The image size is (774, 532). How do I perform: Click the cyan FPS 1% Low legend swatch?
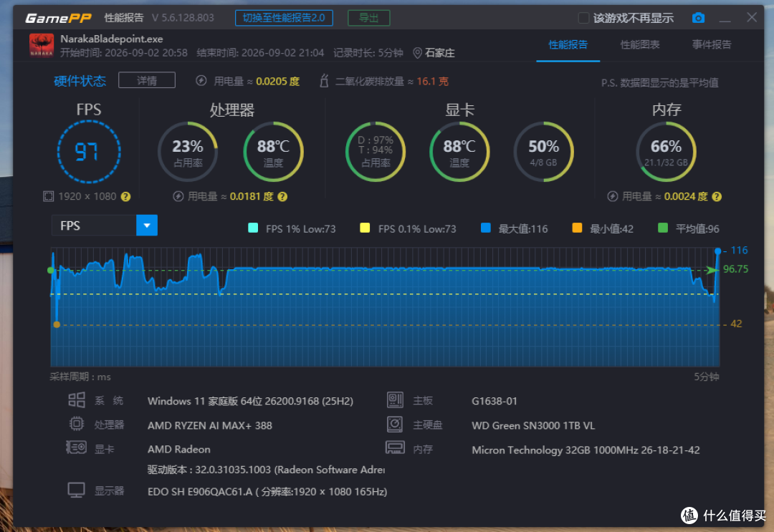[x=253, y=228]
